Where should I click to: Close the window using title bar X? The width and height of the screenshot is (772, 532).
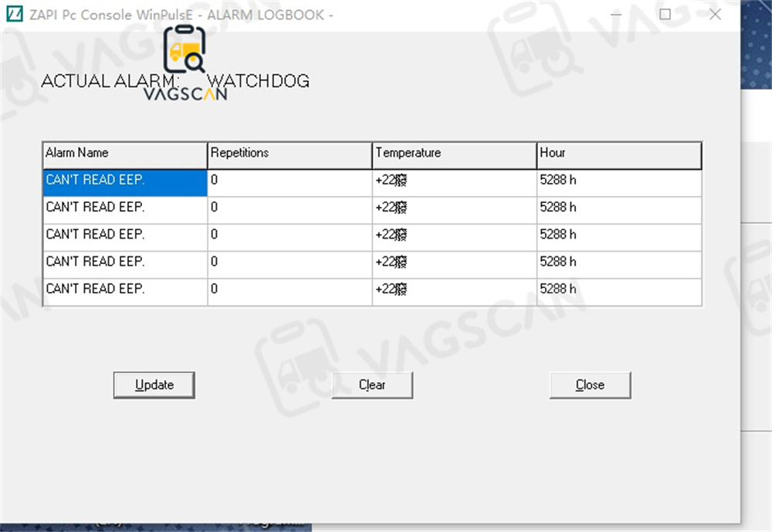(x=715, y=15)
